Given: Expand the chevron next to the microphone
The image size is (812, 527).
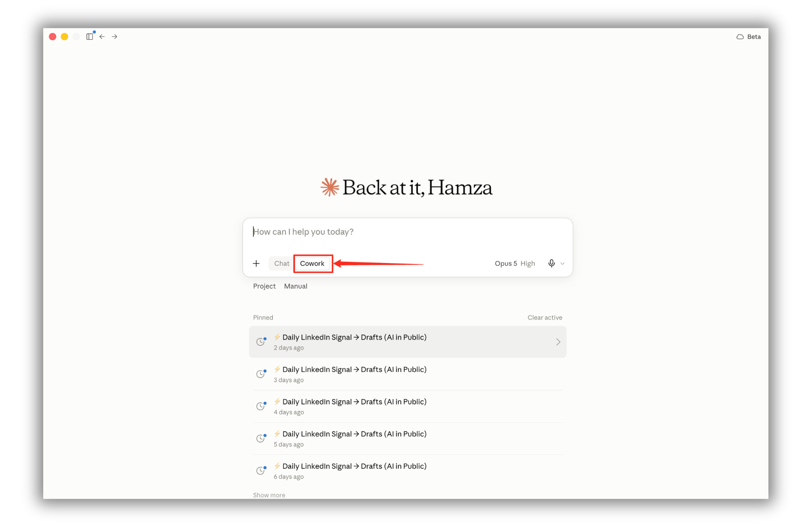Looking at the screenshot, I should pyautogui.click(x=562, y=264).
